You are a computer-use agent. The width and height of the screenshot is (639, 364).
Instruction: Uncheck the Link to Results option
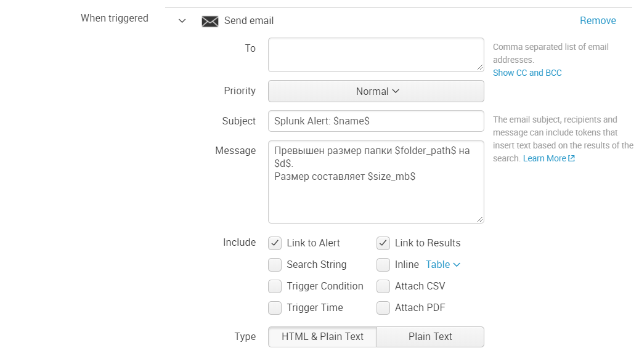pos(383,243)
